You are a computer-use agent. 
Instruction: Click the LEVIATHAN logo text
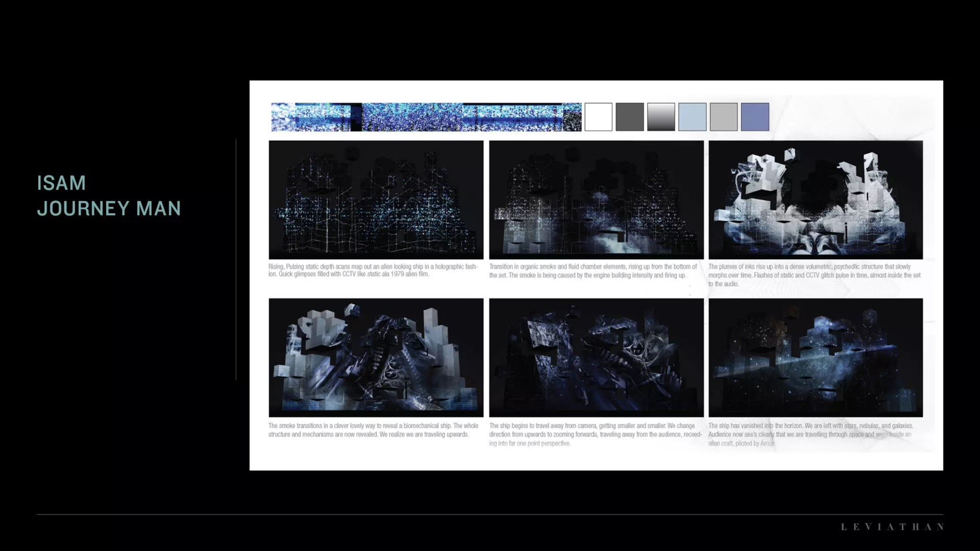click(x=892, y=527)
